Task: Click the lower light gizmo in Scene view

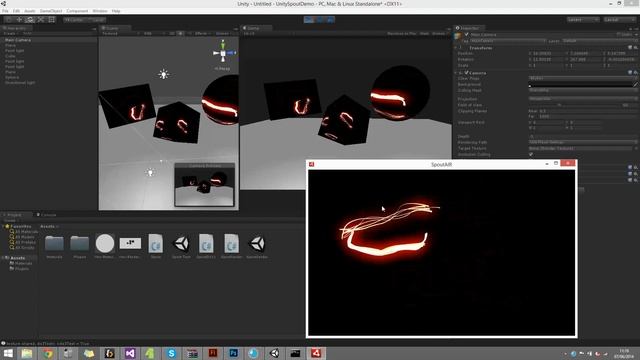Action: tap(150, 173)
